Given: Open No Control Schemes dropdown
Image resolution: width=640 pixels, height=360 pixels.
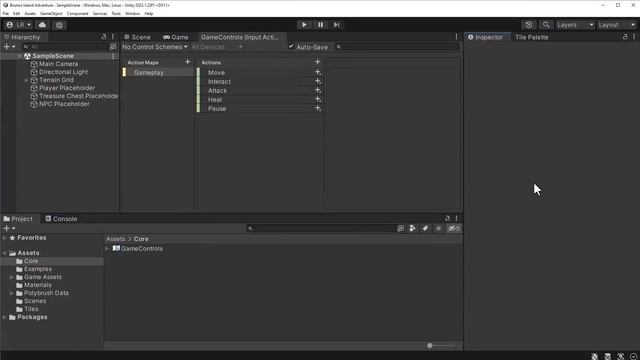Looking at the screenshot, I should pyautogui.click(x=155, y=47).
